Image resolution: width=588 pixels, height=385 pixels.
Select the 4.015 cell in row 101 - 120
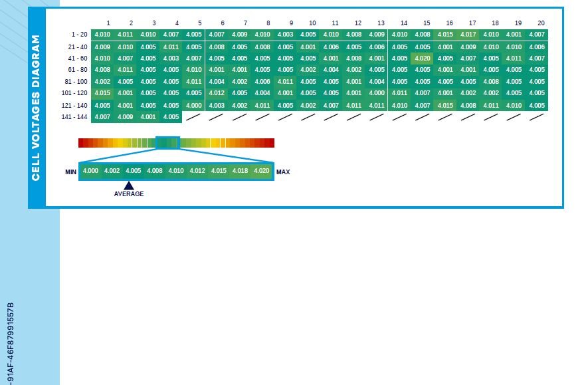(x=102, y=93)
